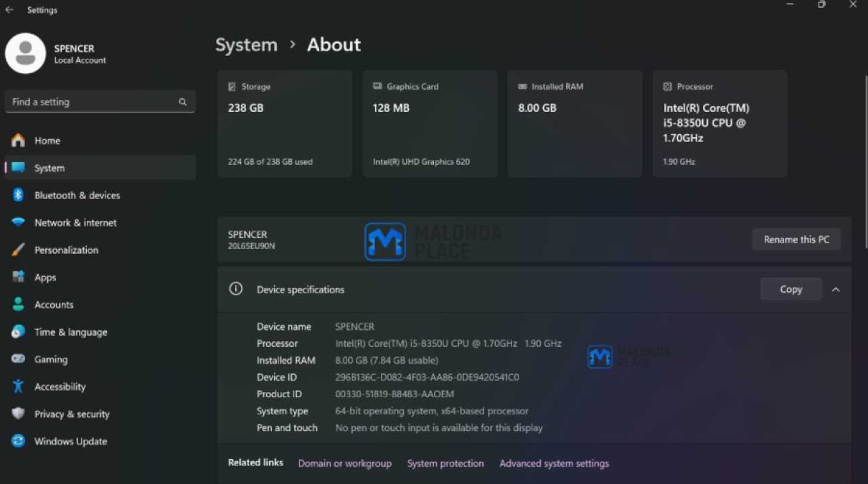Screen dimensions: 868x484
Task: Collapse the Device specifications section chevron
Action: coord(836,290)
